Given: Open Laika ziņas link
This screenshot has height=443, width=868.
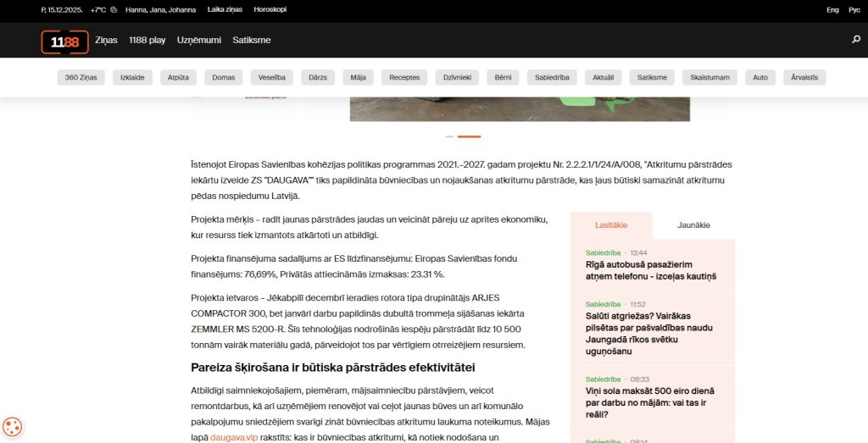Looking at the screenshot, I should point(225,9).
